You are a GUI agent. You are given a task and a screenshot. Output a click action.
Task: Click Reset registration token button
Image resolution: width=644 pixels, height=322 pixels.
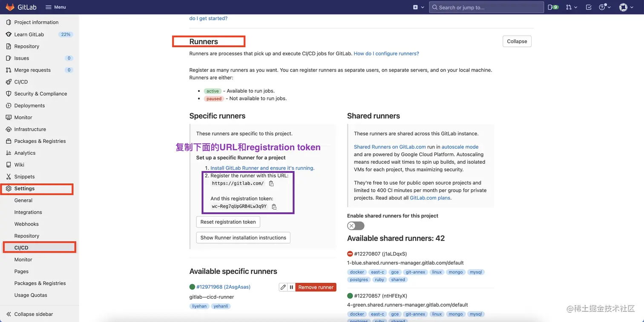(228, 222)
